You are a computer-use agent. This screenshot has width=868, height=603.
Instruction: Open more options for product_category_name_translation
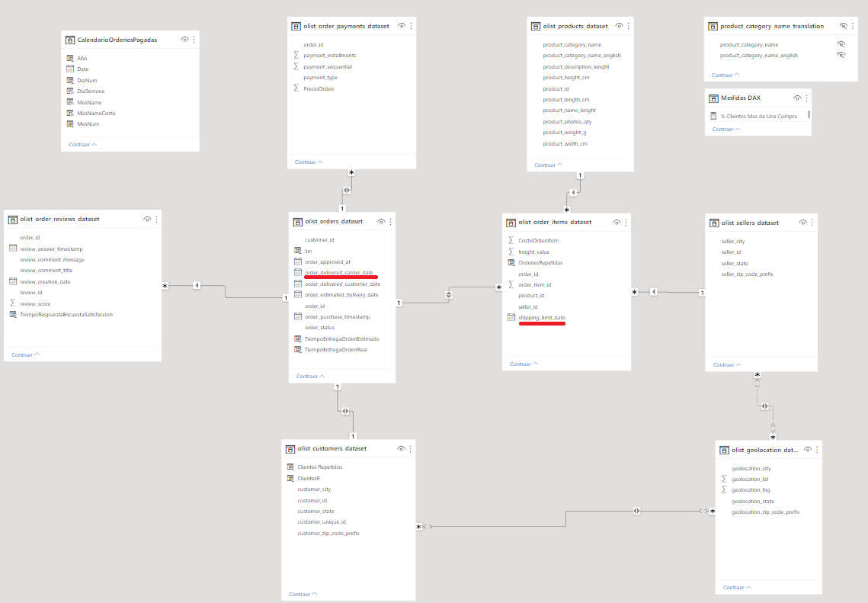click(853, 25)
